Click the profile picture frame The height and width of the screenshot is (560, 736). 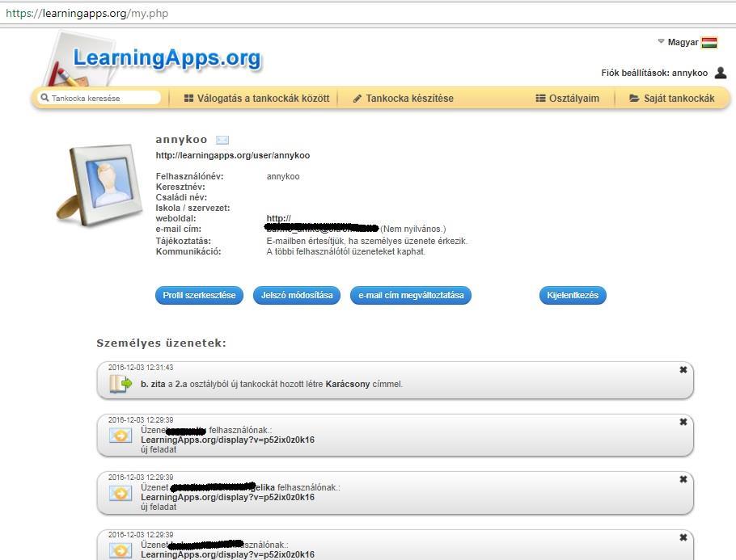99,184
